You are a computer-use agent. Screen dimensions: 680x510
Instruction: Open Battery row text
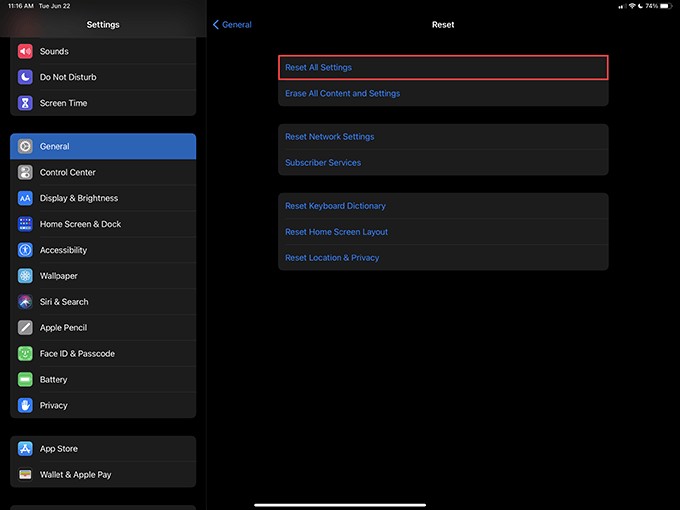tap(53, 380)
